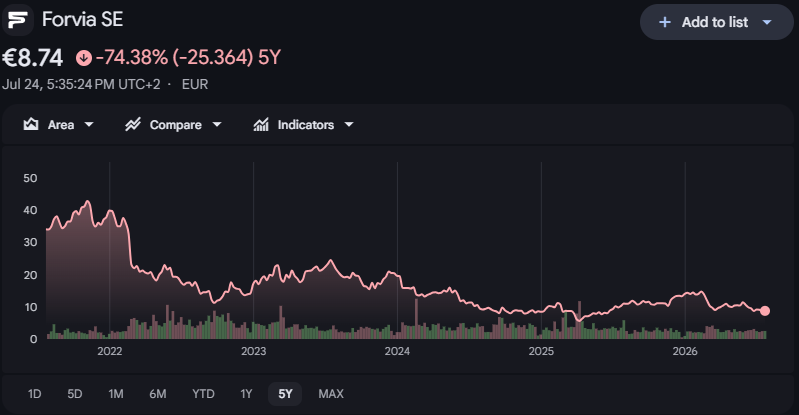Select the 5Y time range
Image resolution: width=799 pixels, height=415 pixels.
285,394
